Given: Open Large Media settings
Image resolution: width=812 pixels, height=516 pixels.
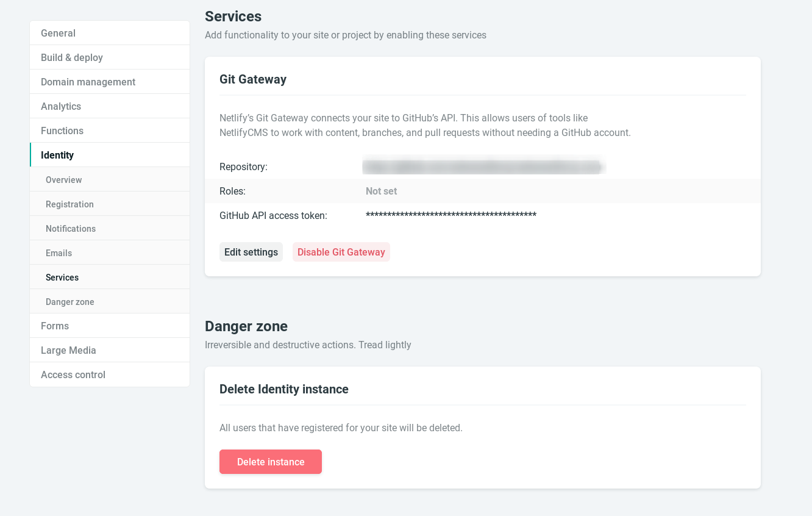Looking at the screenshot, I should tap(110, 350).
